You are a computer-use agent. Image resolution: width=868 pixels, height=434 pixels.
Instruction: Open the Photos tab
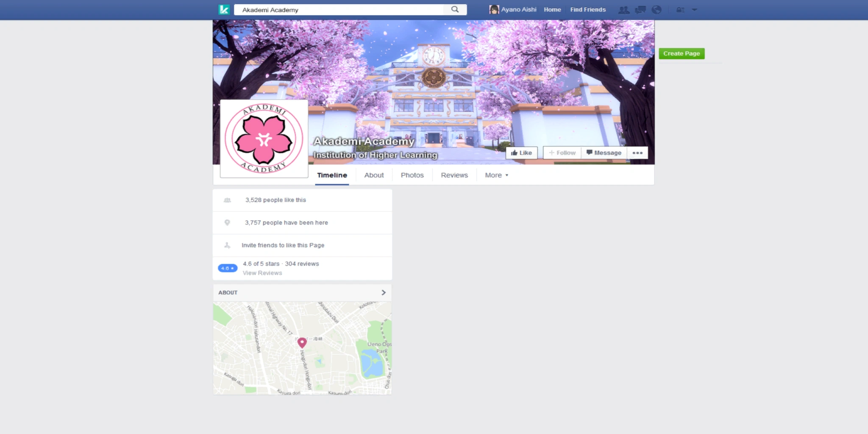[412, 175]
